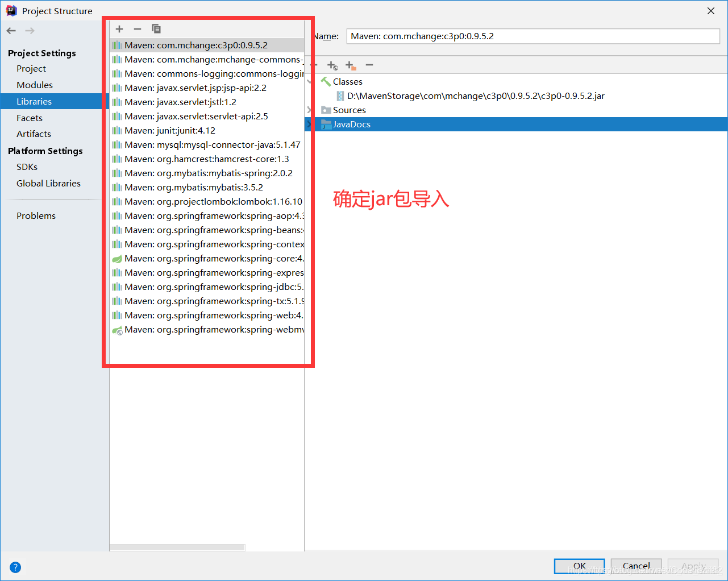The image size is (728, 581).
Task: Click the c3p0 jar file icon
Action: click(x=340, y=96)
